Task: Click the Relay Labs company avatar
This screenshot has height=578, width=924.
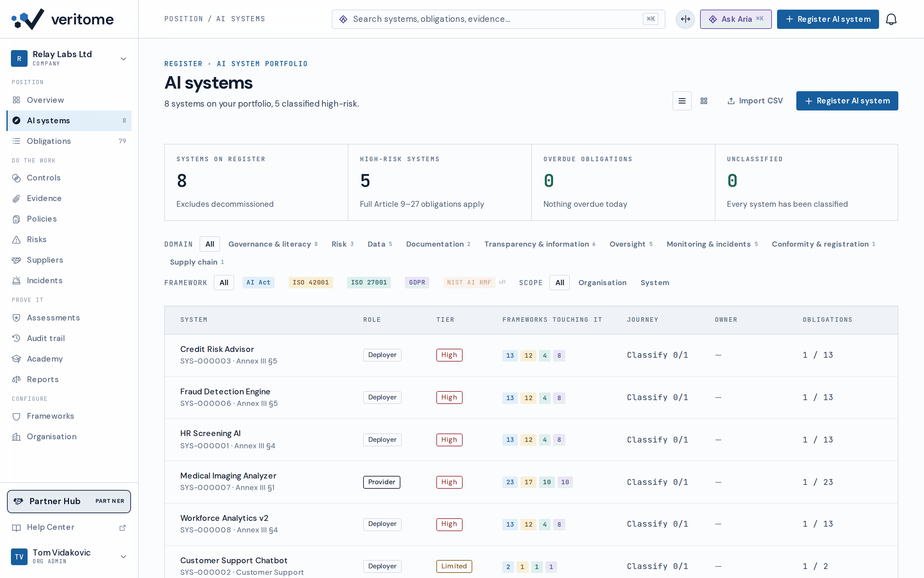Action: point(19,58)
